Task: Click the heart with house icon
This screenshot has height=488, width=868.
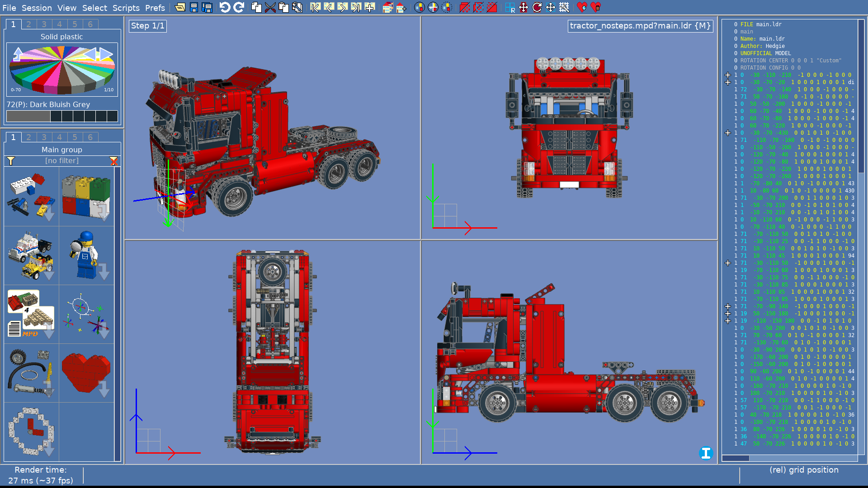Action: [x=596, y=7]
